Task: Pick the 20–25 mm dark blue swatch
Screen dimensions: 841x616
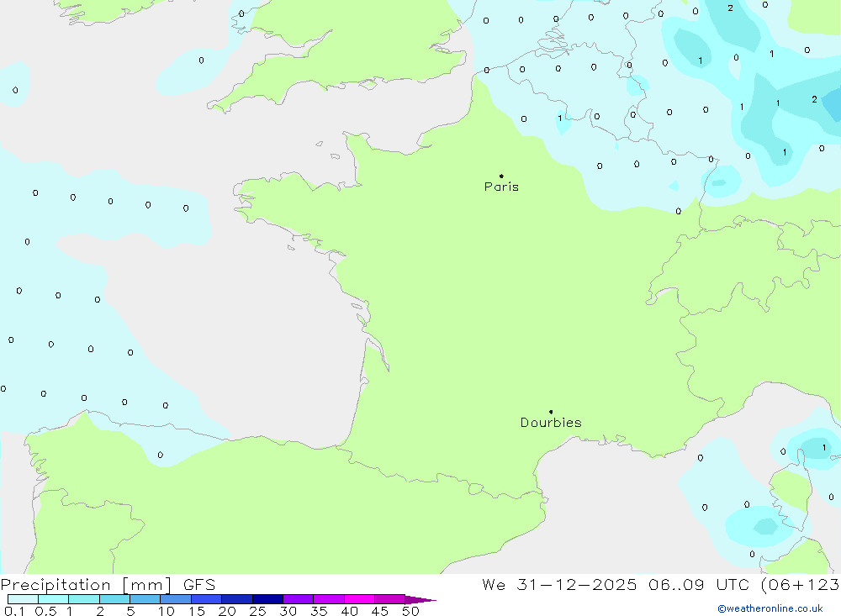Action: tap(236, 599)
